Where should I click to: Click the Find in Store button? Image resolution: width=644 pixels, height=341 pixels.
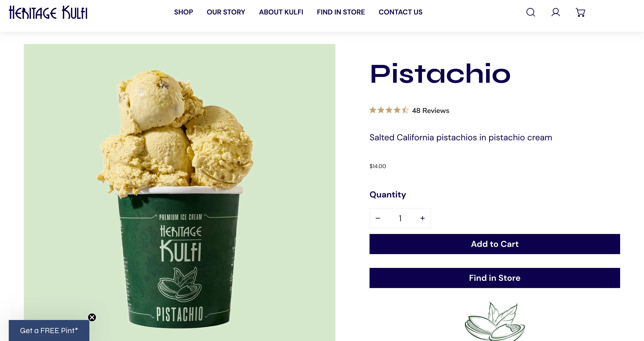pos(495,278)
